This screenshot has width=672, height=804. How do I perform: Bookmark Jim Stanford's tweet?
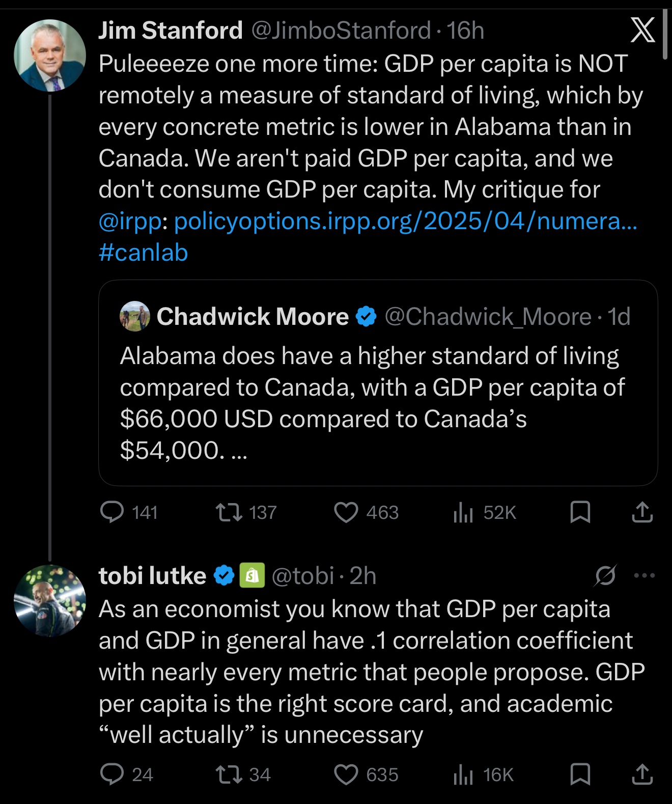[580, 512]
